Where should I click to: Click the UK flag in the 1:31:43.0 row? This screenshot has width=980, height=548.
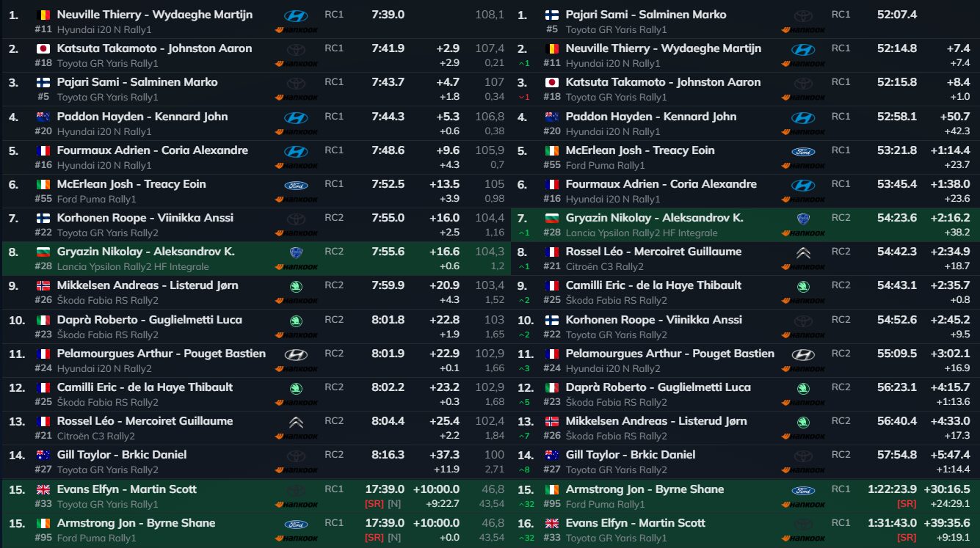(x=552, y=523)
